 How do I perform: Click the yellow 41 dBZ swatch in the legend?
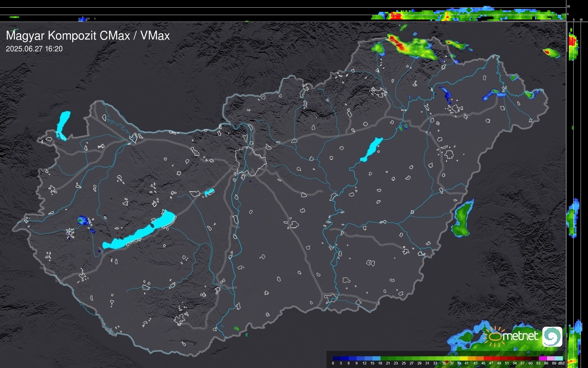(464, 359)
